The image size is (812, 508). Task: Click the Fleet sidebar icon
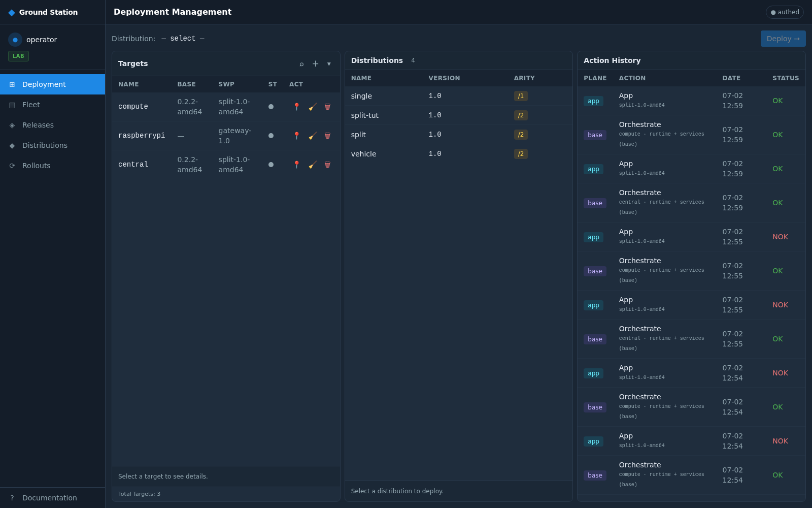[x=12, y=105]
